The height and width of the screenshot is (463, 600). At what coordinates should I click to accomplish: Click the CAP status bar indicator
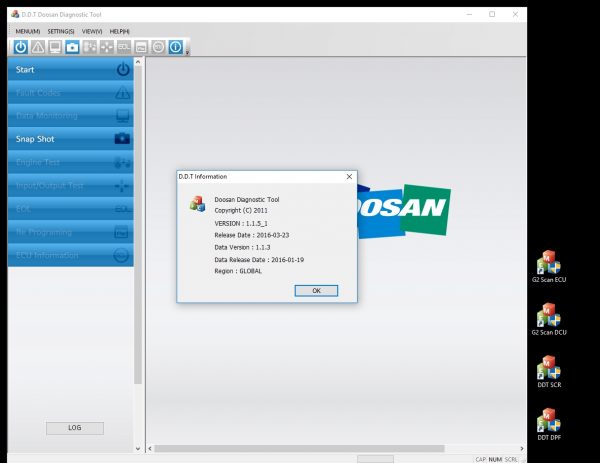tap(481, 459)
